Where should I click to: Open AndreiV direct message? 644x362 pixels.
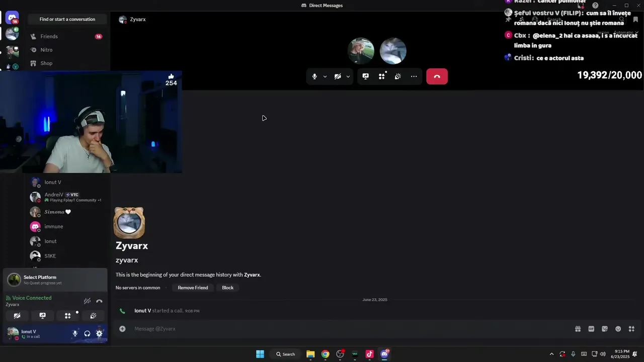(67, 197)
